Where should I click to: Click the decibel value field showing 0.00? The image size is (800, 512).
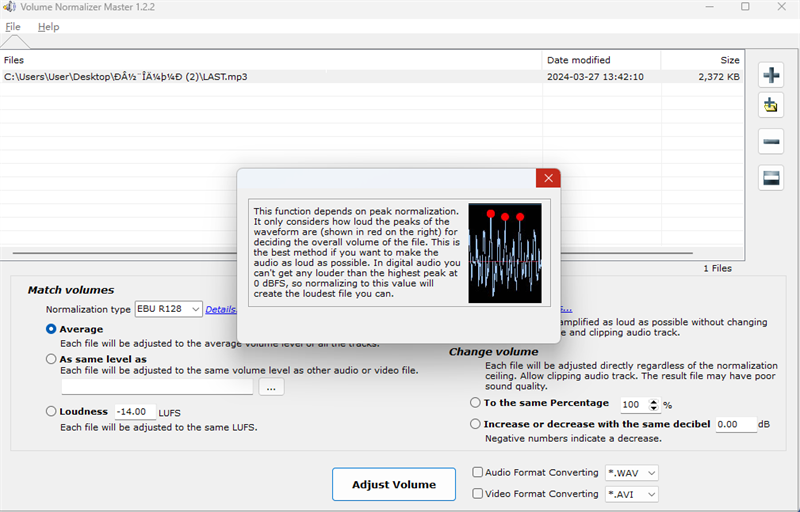(x=736, y=424)
